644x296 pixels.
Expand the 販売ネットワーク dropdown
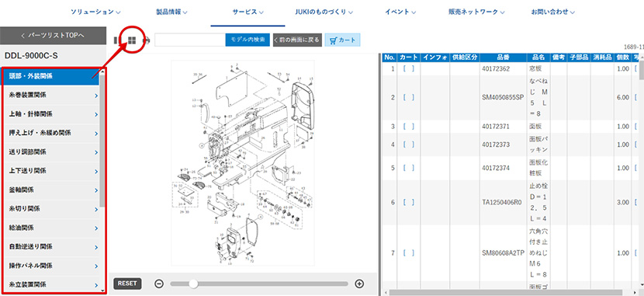click(476, 12)
